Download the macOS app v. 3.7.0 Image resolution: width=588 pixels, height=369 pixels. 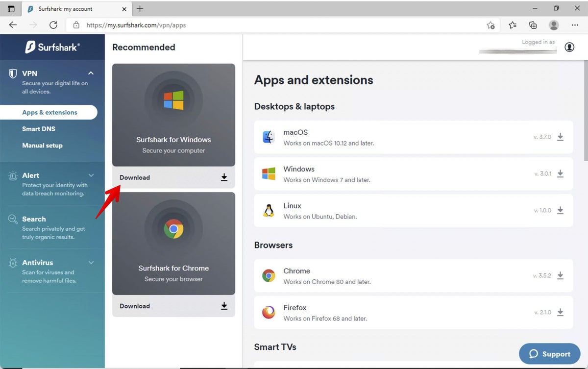pos(560,137)
